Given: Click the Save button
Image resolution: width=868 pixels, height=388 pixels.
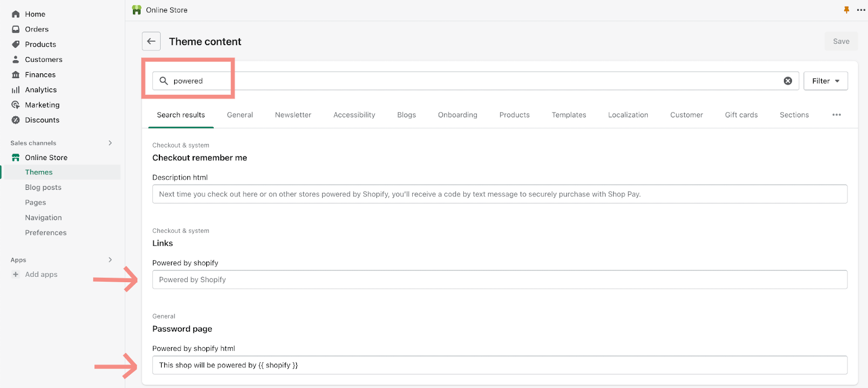Looking at the screenshot, I should 841,41.
